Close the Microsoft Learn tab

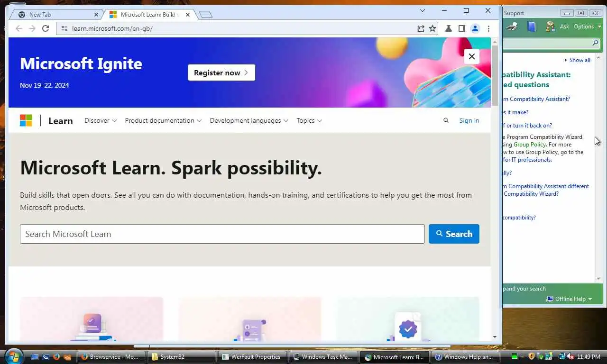[x=188, y=15]
